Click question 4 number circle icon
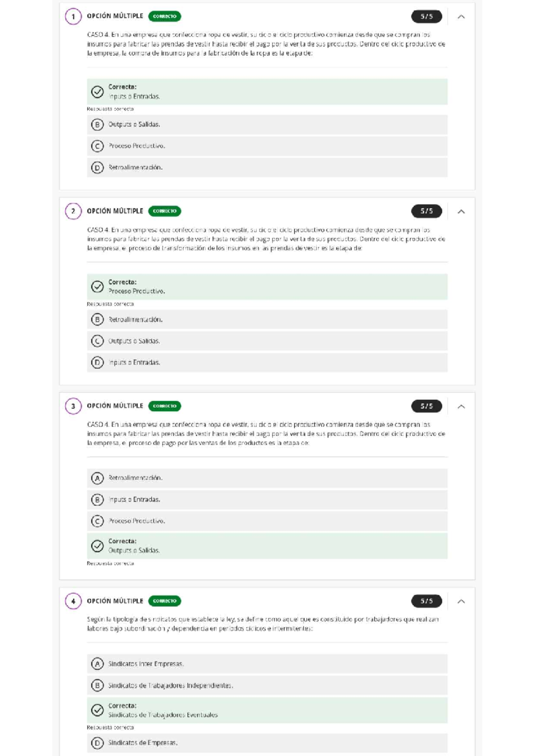Image resolution: width=534 pixels, height=756 pixels. click(x=73, y=602)
